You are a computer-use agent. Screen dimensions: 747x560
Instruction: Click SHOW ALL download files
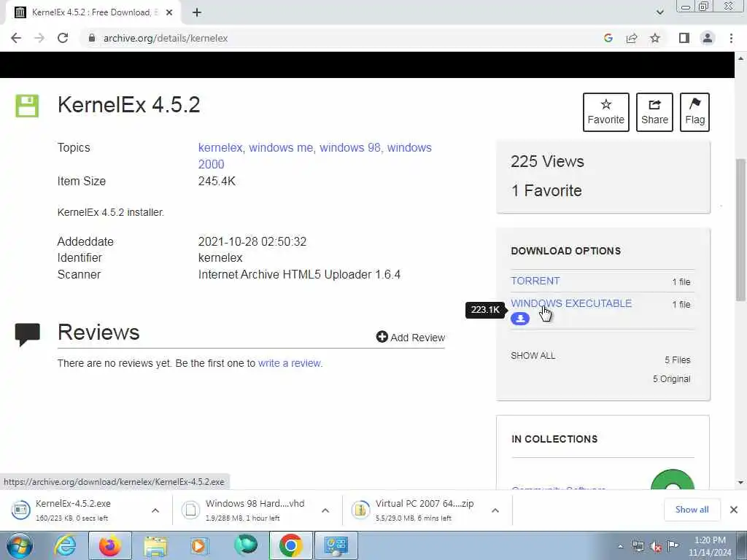[x=533, y=356]
